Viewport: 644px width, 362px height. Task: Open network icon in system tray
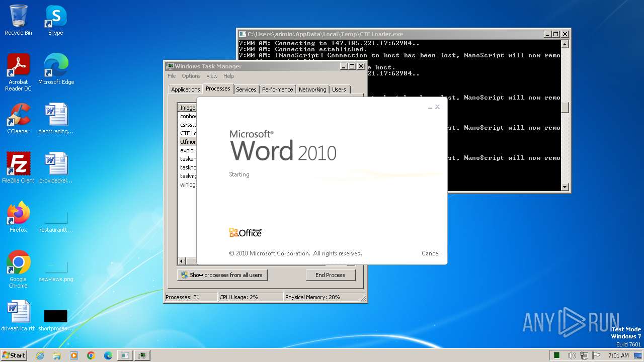click(585, 355)
